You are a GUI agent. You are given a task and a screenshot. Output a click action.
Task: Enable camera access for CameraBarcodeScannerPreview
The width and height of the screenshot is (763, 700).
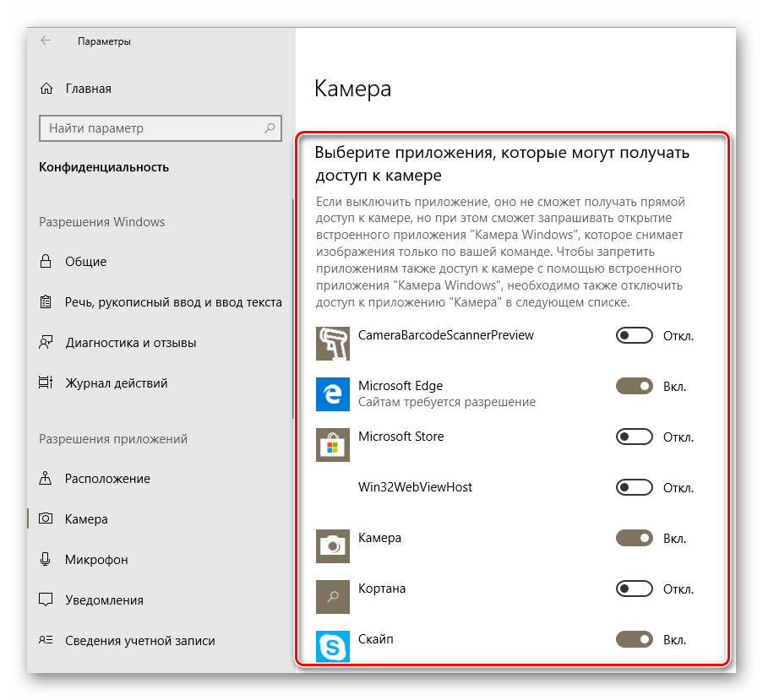click(x=634, y=336)
